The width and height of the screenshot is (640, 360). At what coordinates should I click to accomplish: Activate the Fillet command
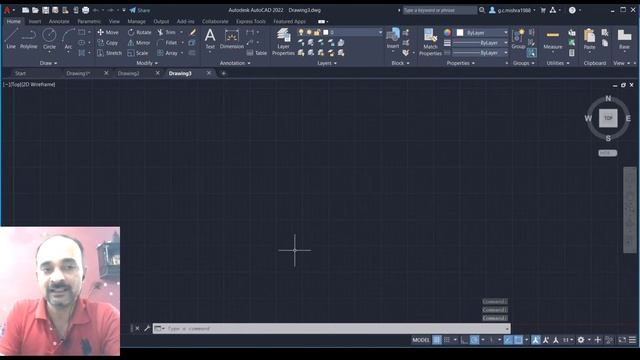(167, 42)
